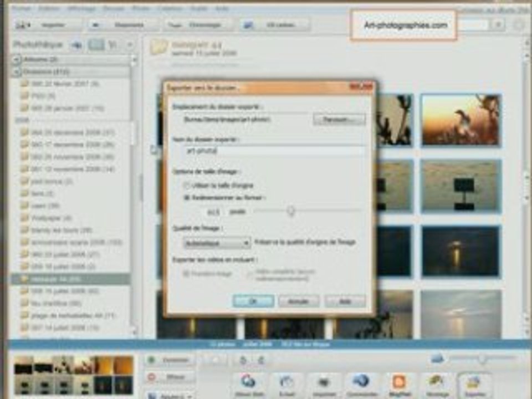Open the Automatique image quality dropdown
The image size is (532, 399).
[217, 243]
